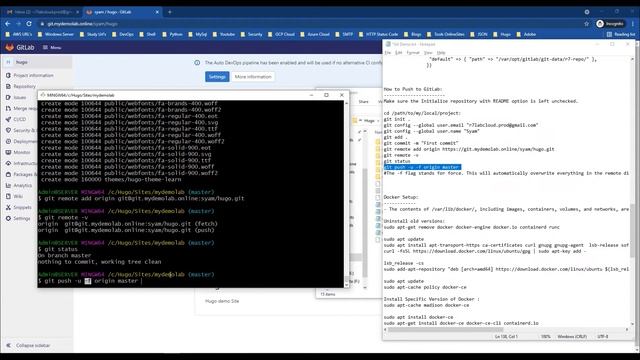Viewport: 640px width, 360px height.
Task: Open the GitLab Menu hamburger button
Action: coord(52,48)
